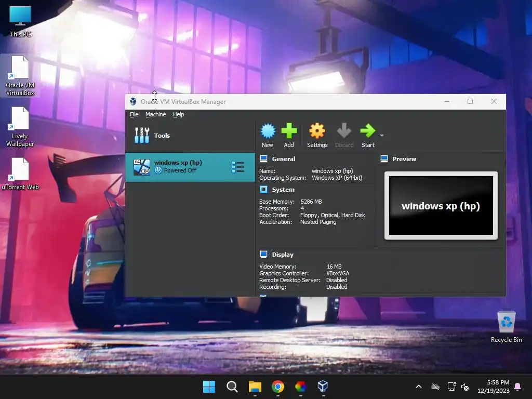This screenshot has height=399, width=532.
Task: Click the windows xp (hp) preview thumbnail
Action: (441, 205)
